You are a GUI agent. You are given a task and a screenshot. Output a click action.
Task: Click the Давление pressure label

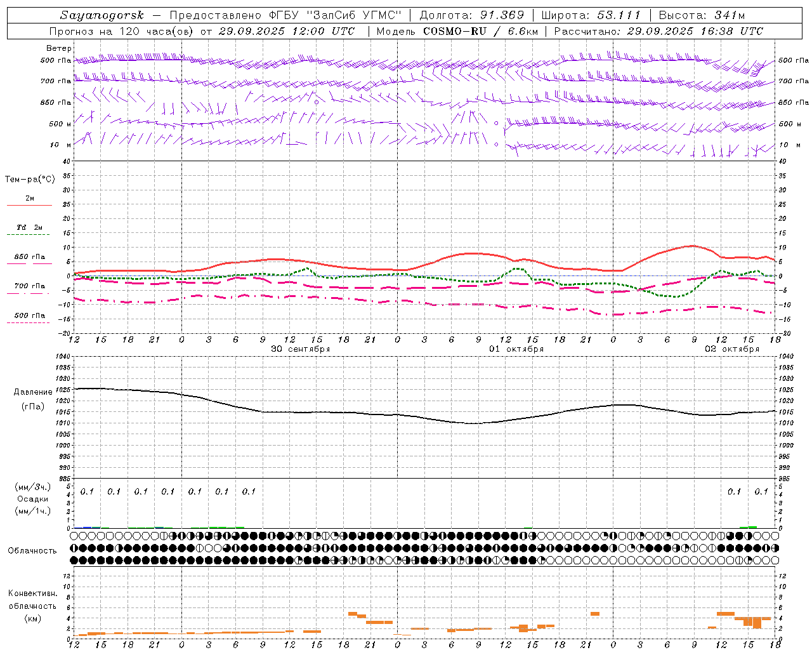pos(33,392)
